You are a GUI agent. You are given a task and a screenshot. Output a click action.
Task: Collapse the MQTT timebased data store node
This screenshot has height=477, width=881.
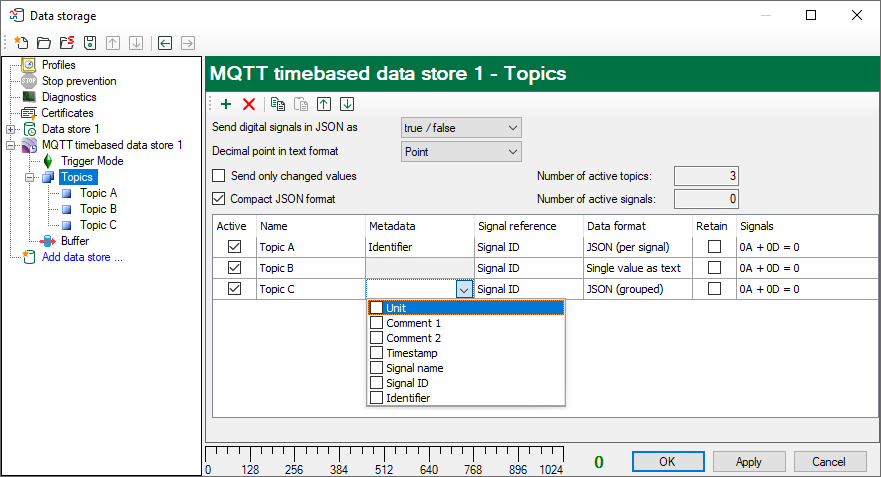click(11, 145)
